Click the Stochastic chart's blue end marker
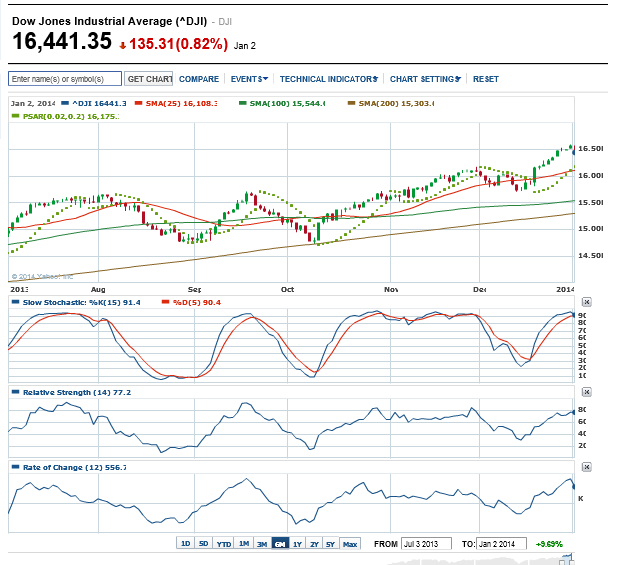The width and height of the screenshot is (625, 565). coord(574,315)
